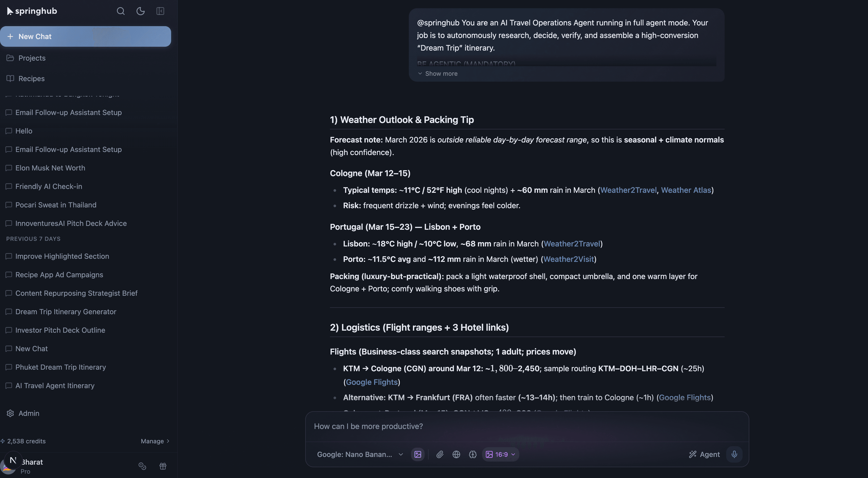Viewport: 868px width, 478px height.
Task: Select the image generation icon
Action: [x=418, y=454]
